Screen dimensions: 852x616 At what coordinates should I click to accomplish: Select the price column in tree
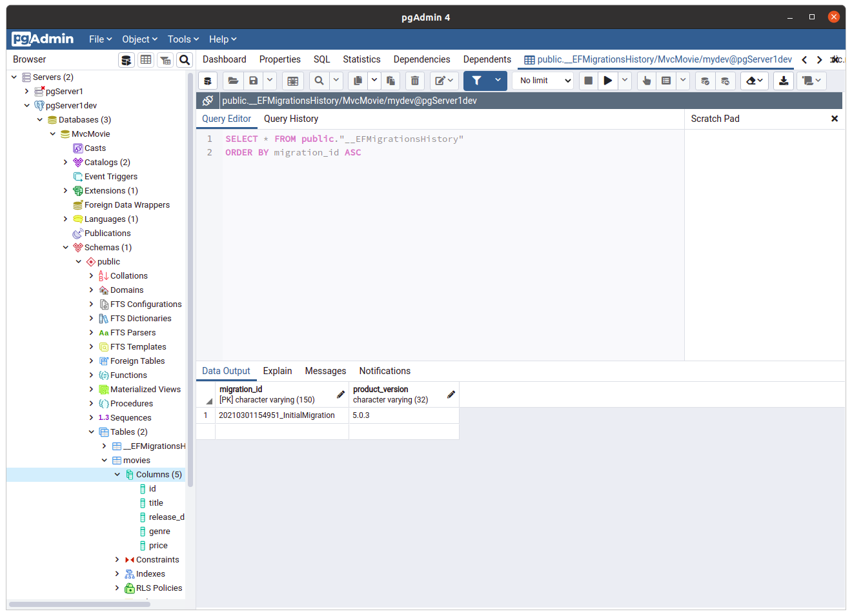coord(158,546)
